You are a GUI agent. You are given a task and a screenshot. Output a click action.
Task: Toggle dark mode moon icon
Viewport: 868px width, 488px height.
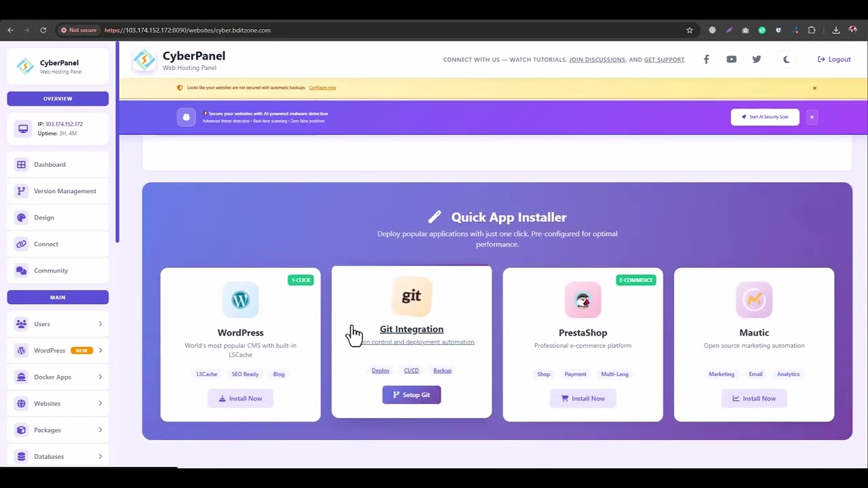tap(786, 59)
